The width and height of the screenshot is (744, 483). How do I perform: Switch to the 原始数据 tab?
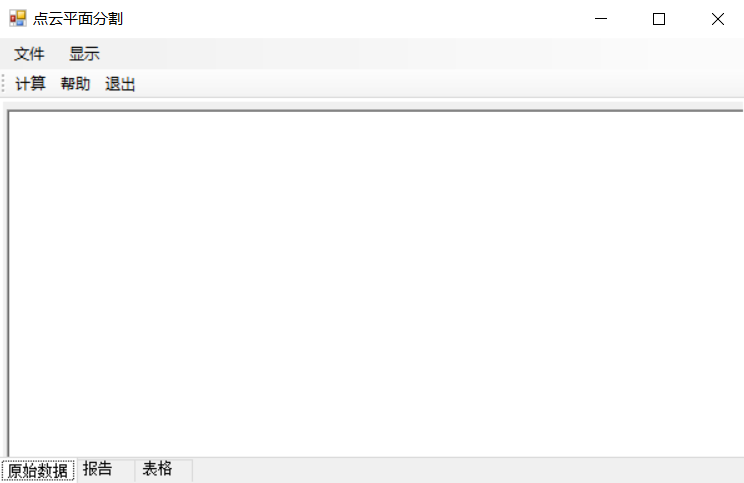point(38,470)
